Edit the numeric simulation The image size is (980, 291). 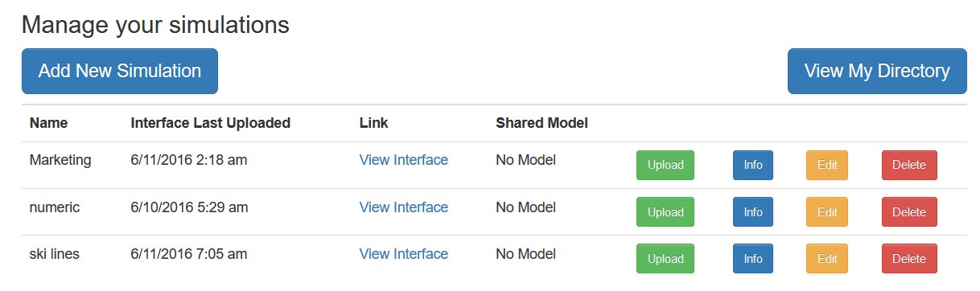pos(827,212)
